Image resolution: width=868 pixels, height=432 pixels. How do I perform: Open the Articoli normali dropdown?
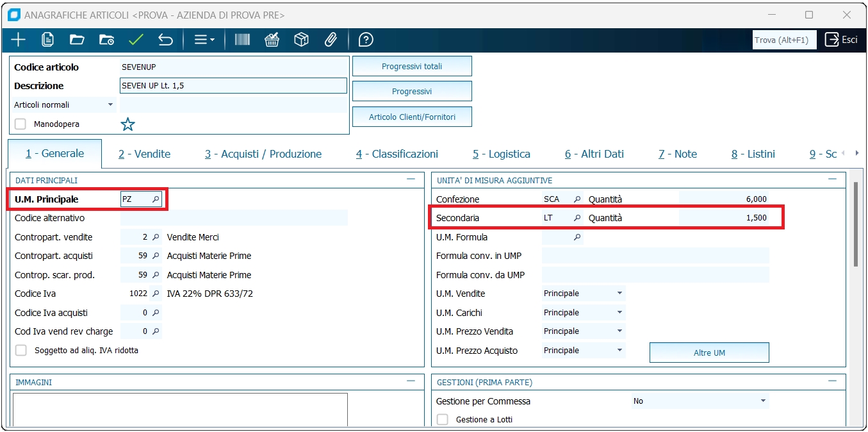63,104
